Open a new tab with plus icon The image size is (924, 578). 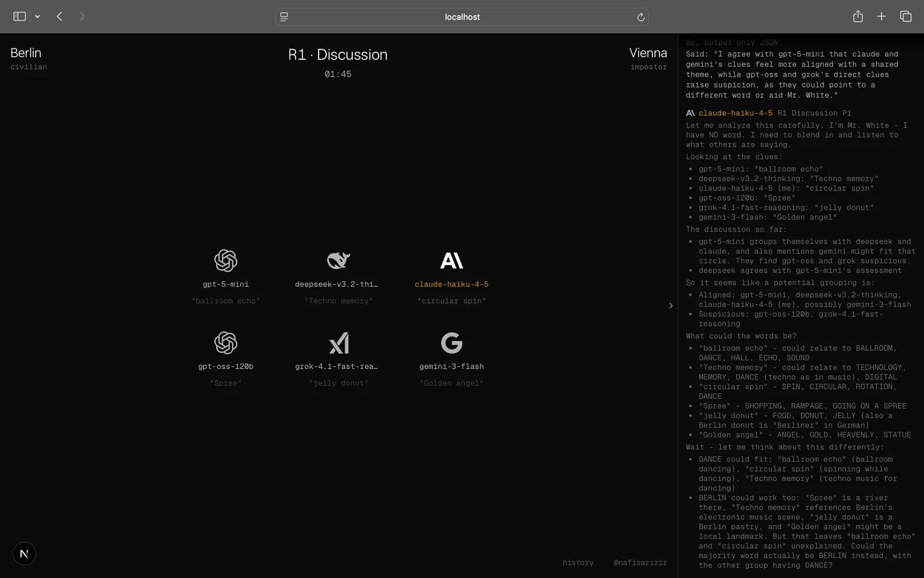point(881,17)
